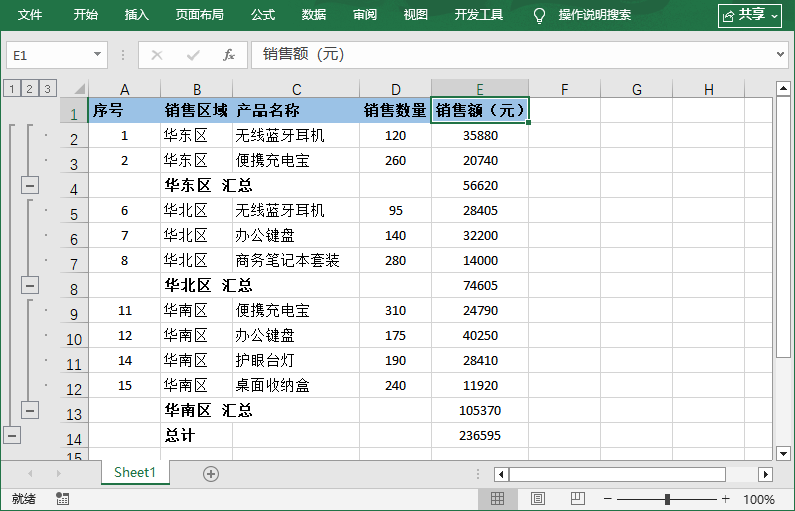Click the Share button
Screen dimensions: 795x511
tap(750, 15)
